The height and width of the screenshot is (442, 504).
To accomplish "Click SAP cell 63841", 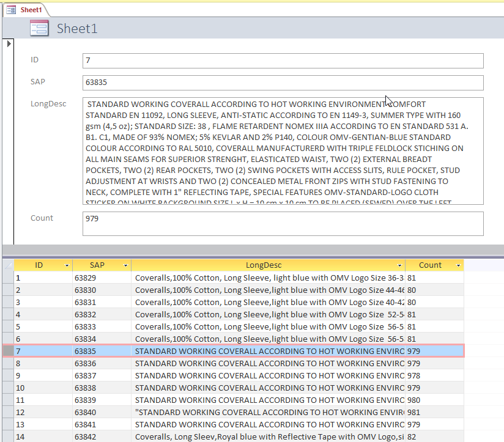I will pyautogui.click(x=102, y=424).
